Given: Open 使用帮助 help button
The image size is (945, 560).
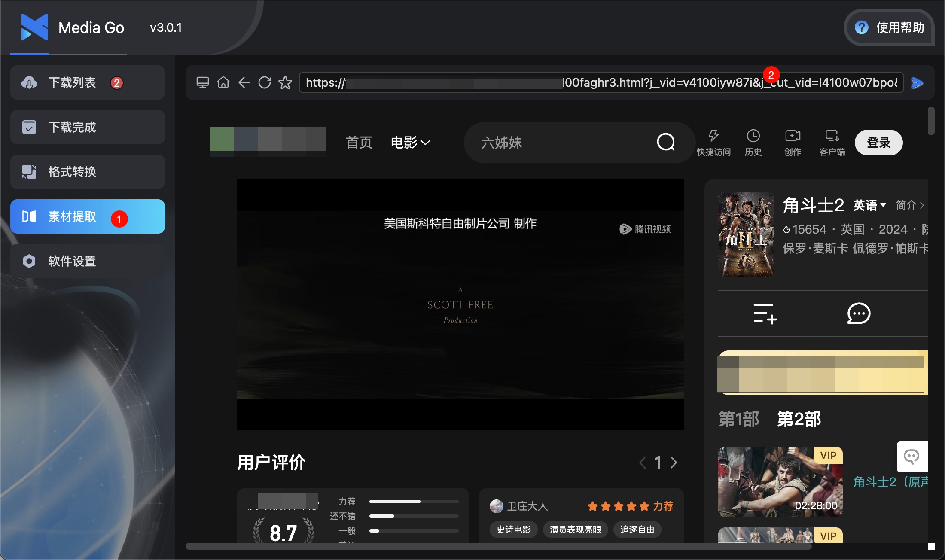Looking at the screenshot, I should pos(889,28).
